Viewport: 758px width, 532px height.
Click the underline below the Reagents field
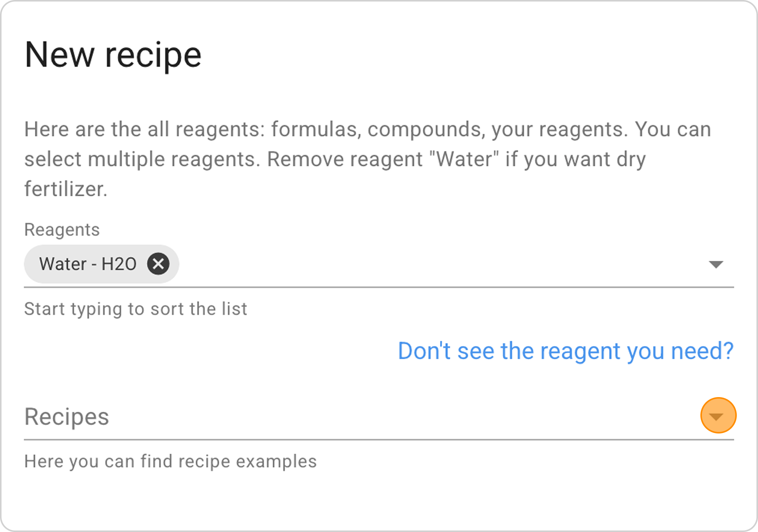point(379,287)
